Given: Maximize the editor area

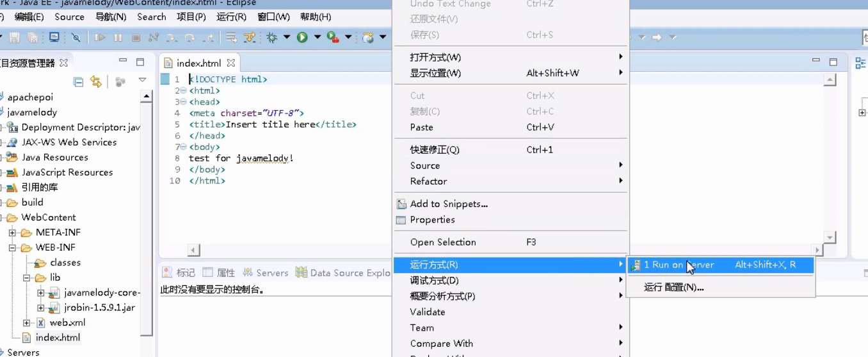Looking at the screenshot, I should pos(833,62).
